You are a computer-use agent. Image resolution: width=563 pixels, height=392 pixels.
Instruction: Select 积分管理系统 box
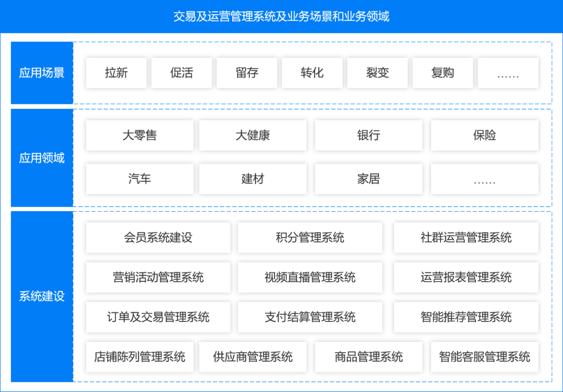click(310, 238)
